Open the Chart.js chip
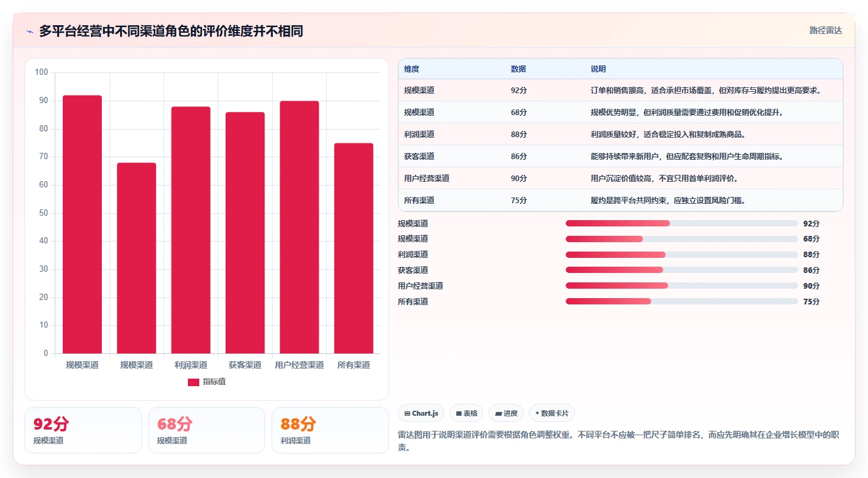 tap(421, 413)
